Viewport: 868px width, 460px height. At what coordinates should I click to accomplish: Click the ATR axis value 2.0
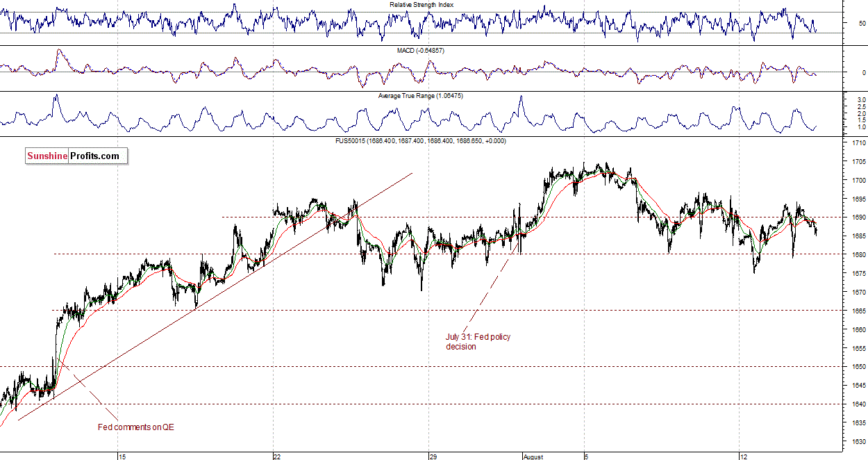click(861, 113)
